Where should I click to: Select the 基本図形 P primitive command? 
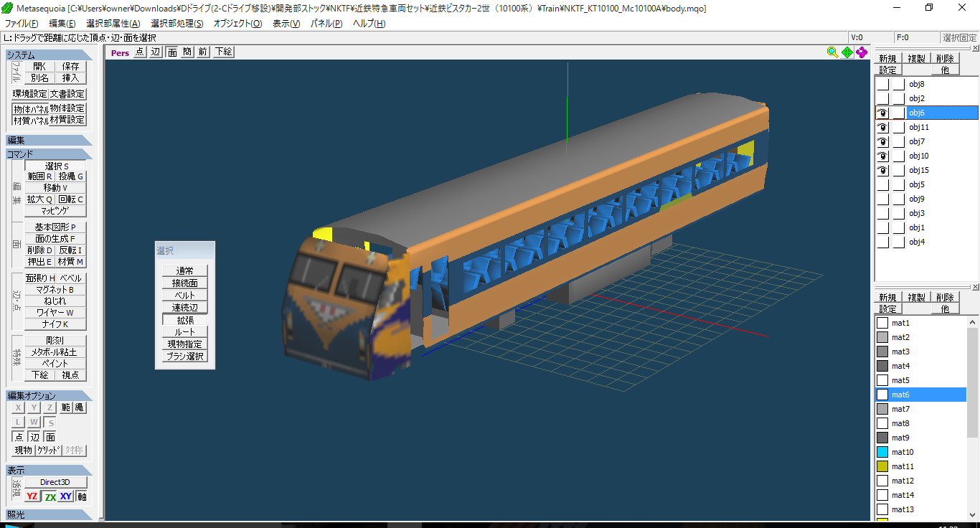point(55,227)
